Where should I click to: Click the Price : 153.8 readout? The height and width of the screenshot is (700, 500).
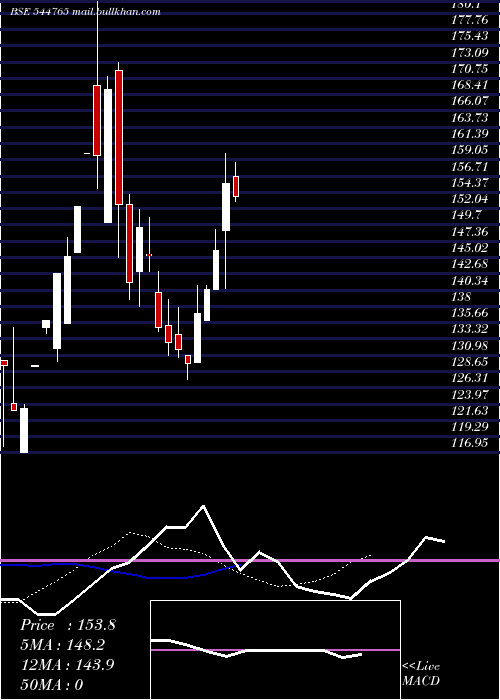pos(68,625)
